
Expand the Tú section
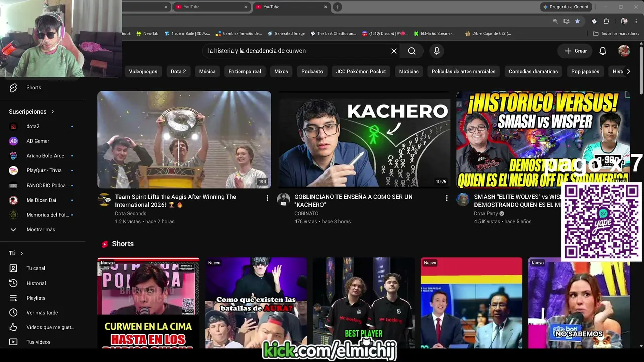[16, 253]
